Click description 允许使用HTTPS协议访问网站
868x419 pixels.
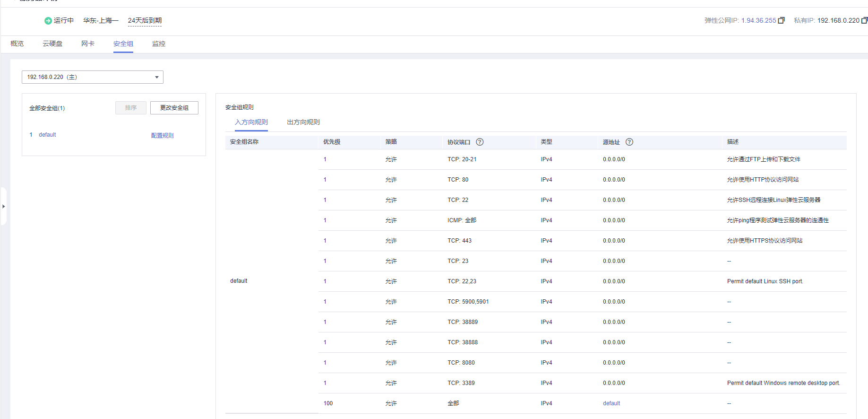click(765, 241)
